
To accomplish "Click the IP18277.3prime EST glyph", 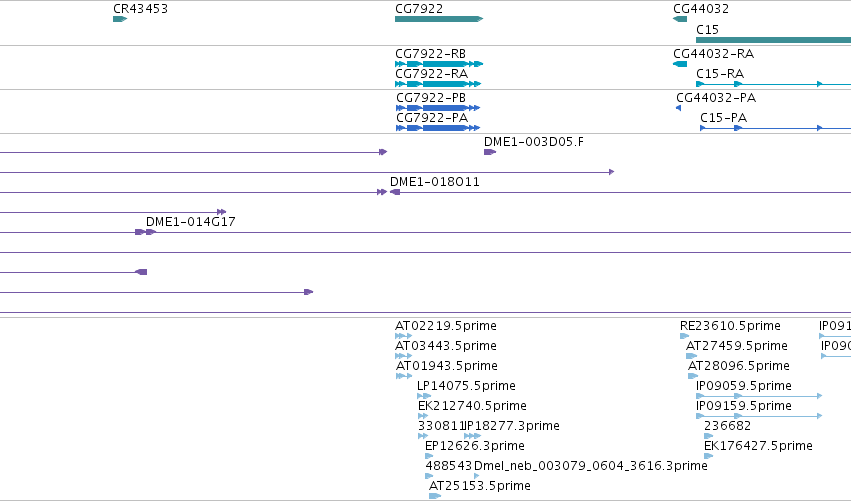I will [473, 436].
